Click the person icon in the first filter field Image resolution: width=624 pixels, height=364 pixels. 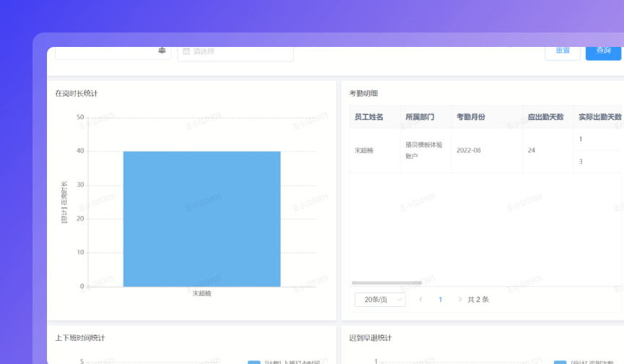162,51
